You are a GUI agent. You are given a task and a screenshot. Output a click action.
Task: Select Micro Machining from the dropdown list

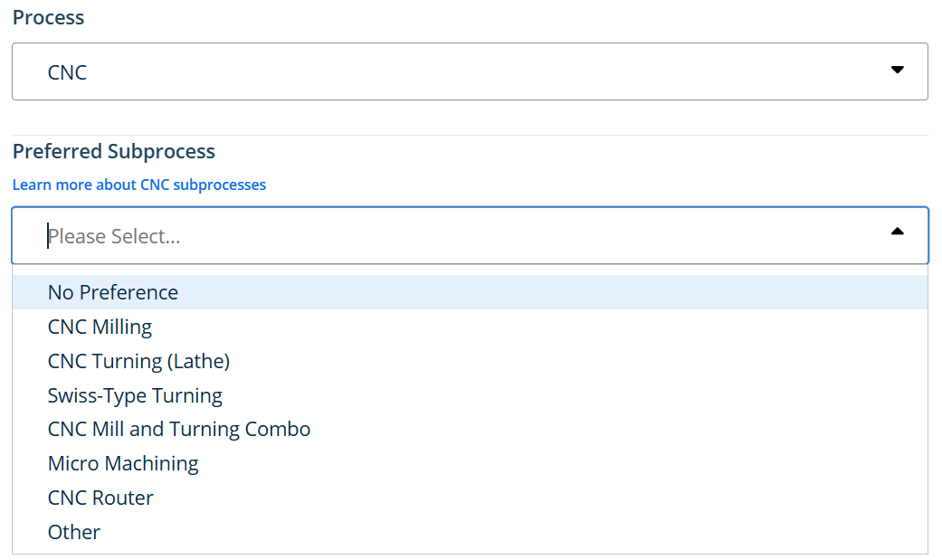coord(123,463)
